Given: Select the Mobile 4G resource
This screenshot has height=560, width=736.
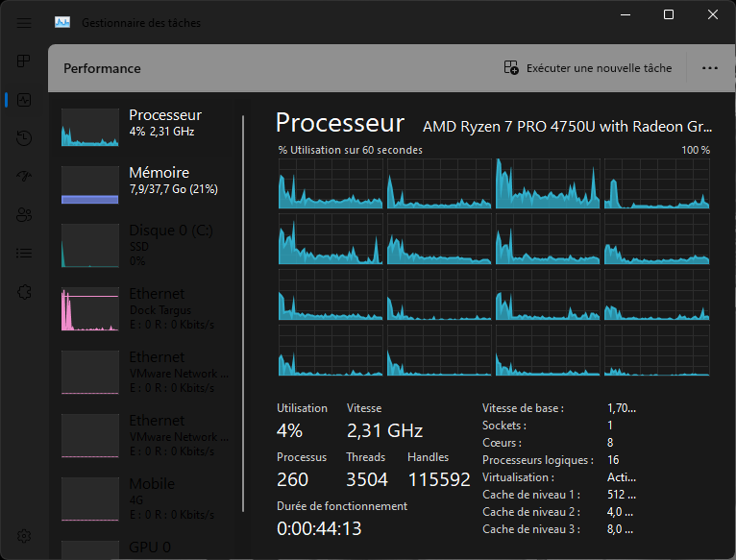Looking at the screenshot, I should pyautogui.click(x=145, y=499).
